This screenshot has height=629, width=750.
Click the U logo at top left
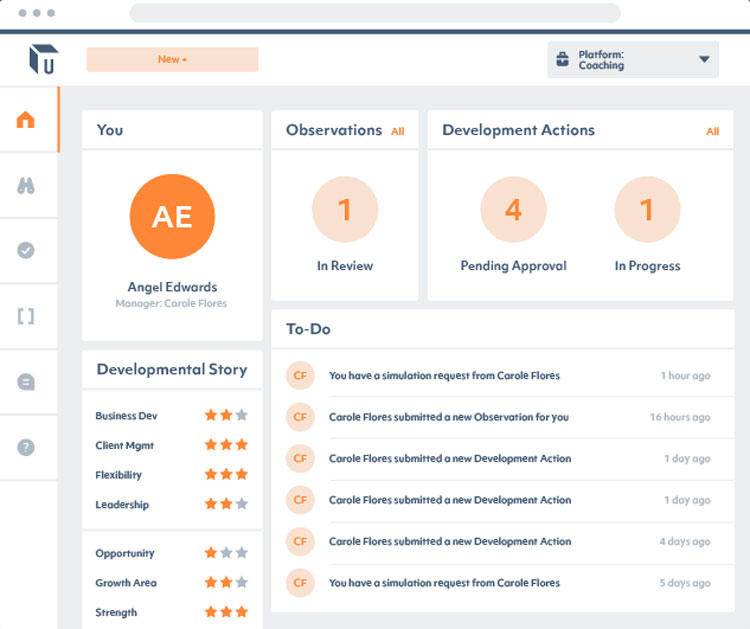click(43, 59)
